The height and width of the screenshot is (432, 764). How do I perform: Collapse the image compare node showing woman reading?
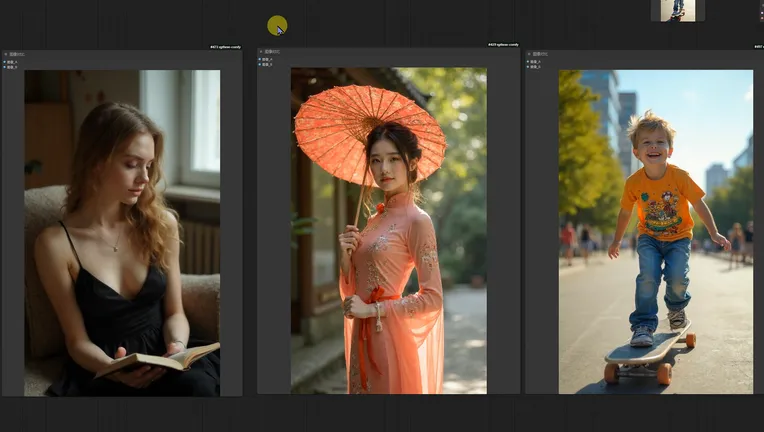click(6, 55)
